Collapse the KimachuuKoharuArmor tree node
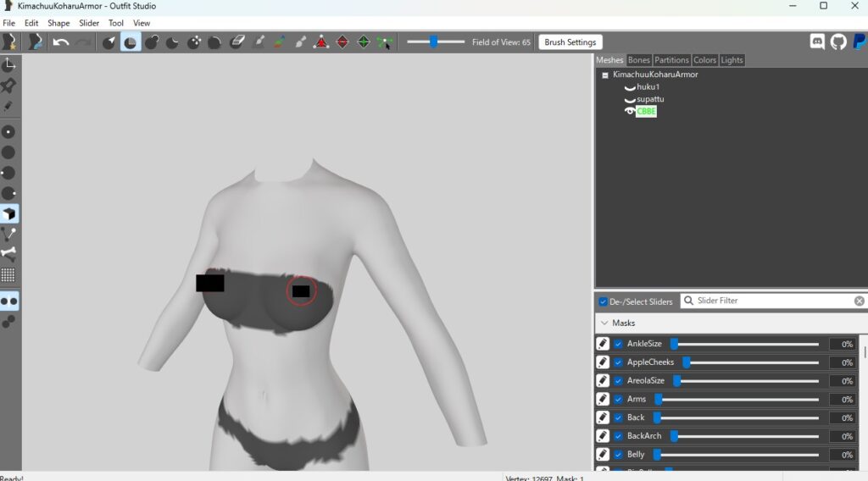The height and width of the screenshot is (481, 868). click(x=605, y=75)
